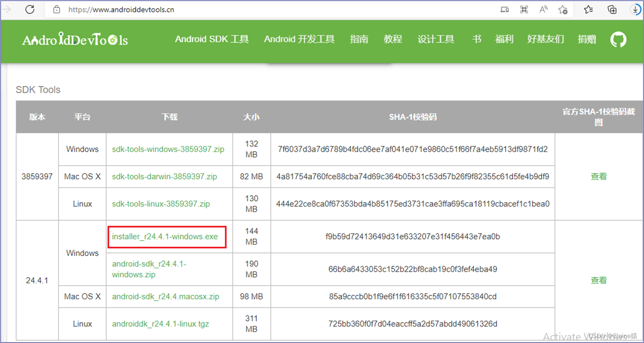The height and width of the screenshot is (343, 644).
Task: Click the 大小 column header
Action: click(x=252, y=117)
